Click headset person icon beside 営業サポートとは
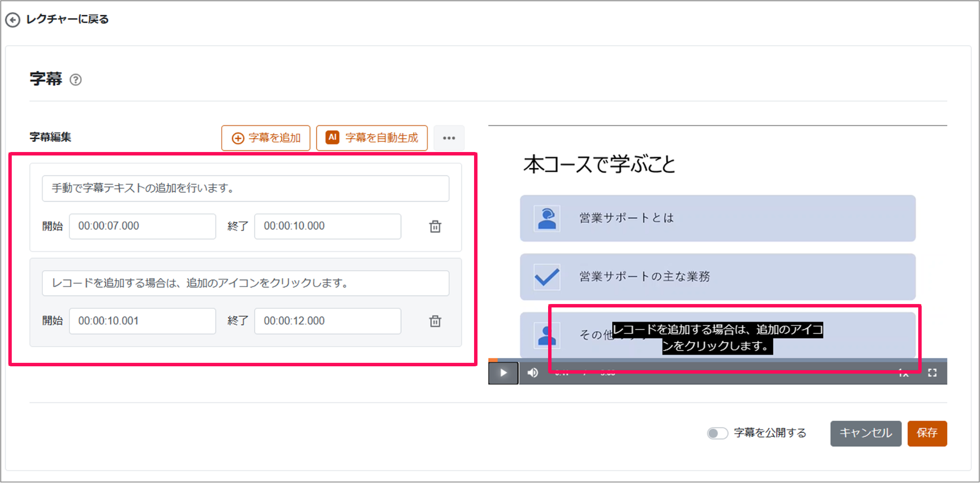This screenshot has height=483, width=980. click(x=547, y=218)
